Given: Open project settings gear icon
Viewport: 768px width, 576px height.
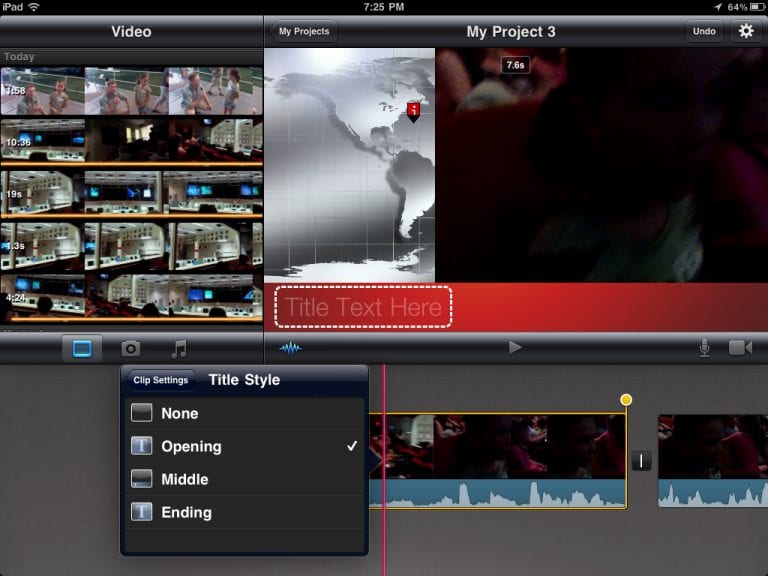Looking at the screenshot, I should (x=745, y=31).
